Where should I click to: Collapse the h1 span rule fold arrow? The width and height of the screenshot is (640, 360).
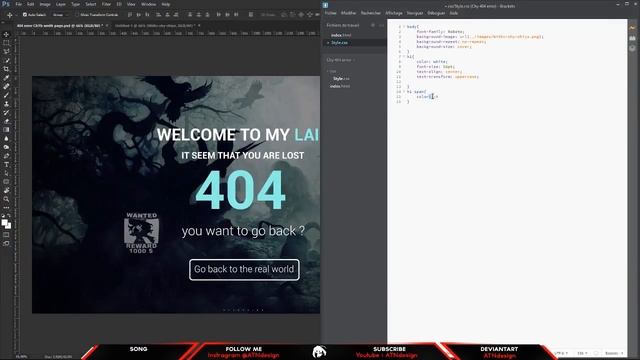point(404,92)
